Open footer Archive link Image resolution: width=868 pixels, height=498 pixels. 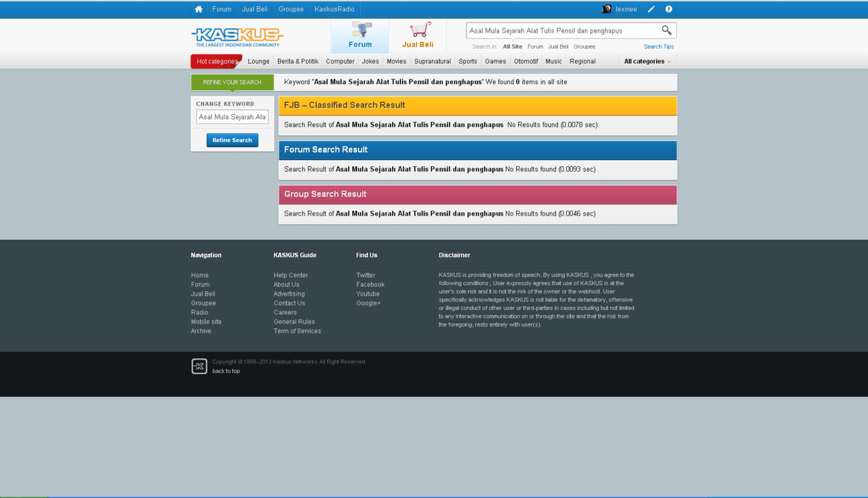pos(201,331)
